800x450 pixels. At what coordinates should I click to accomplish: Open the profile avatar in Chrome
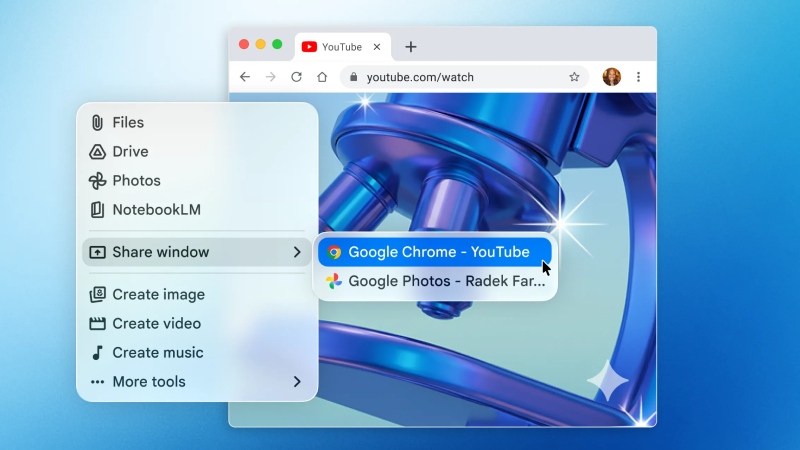[611, 77]
